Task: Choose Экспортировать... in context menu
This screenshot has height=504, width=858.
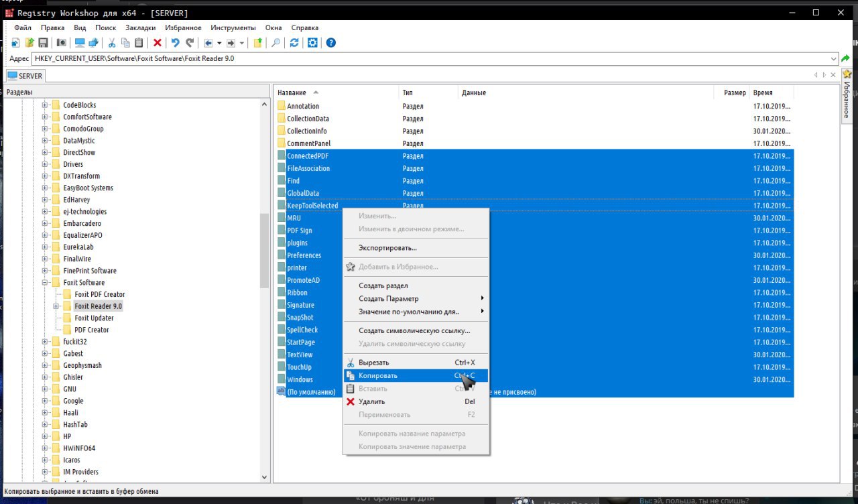Action: [416, 247]
